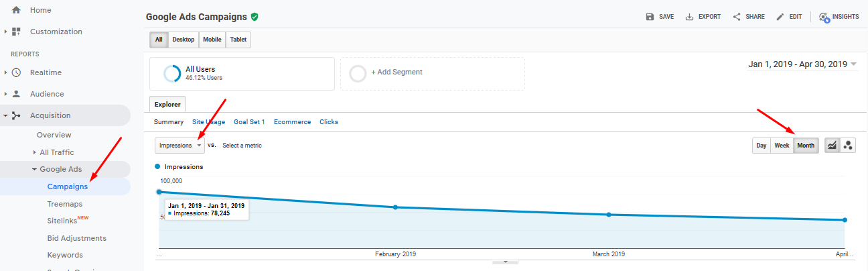This screenshot has width=868, height=271.
Task: Click the March 2019 data point
Action: tap(609, 215)
